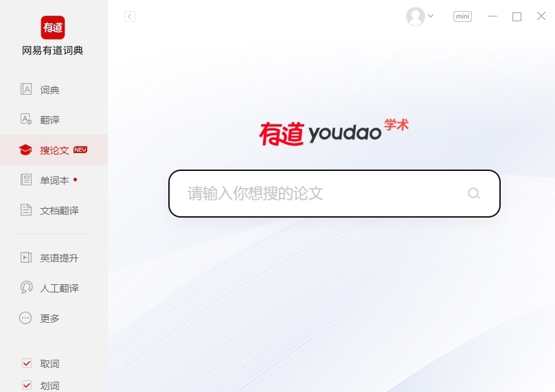Click the wordbook list icon beside 单词本
This screenshot has height=392, width=555.
pyautogui.click(x=26, y=180)
